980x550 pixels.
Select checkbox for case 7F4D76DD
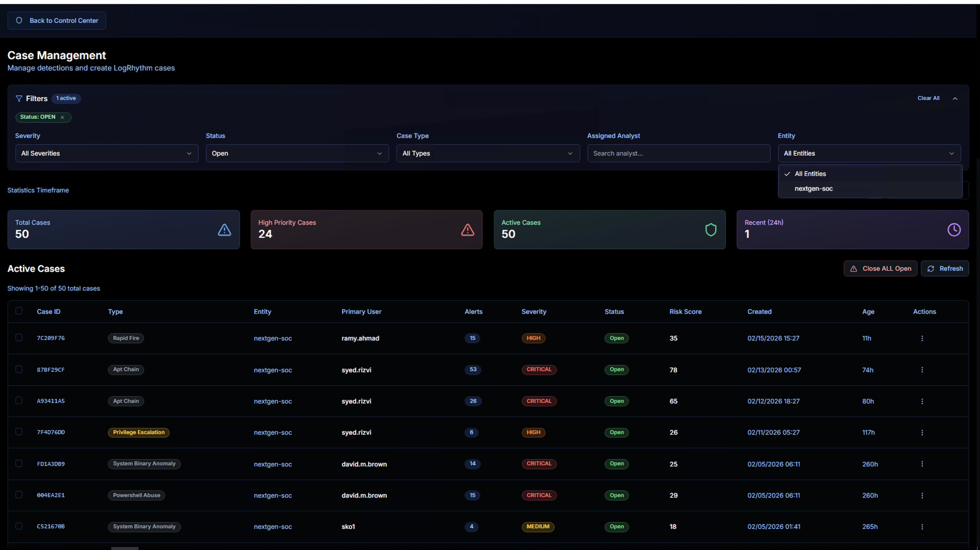[19, 432]
